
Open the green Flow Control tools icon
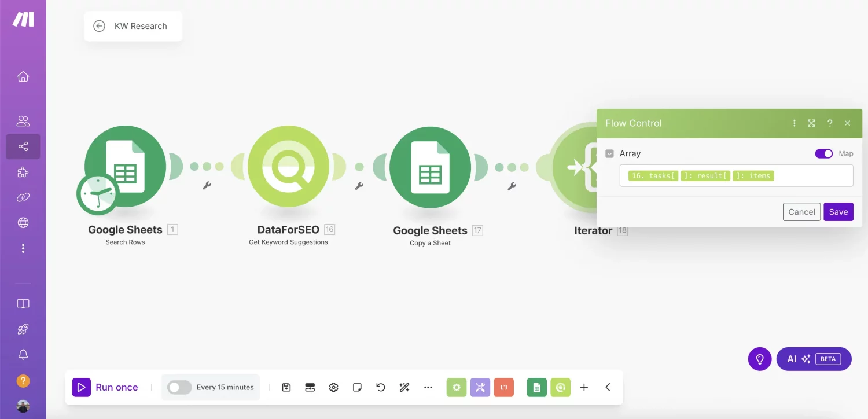(x=457, y=387)
